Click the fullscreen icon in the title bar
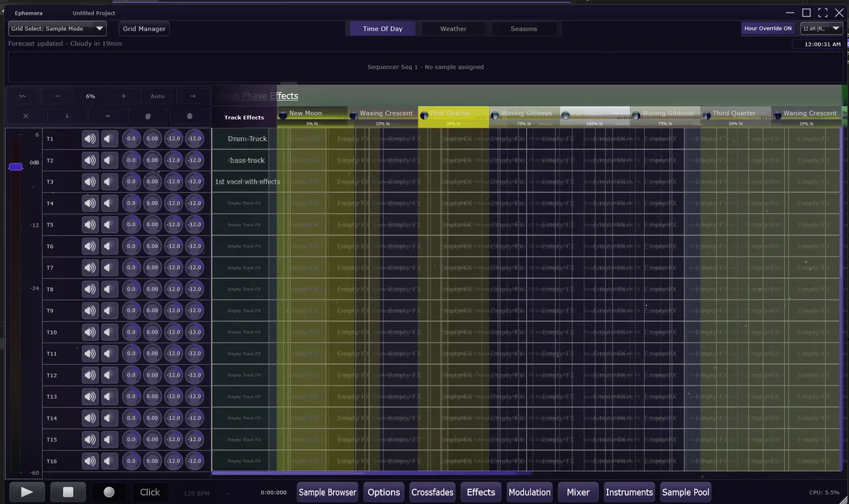849x504 pixels. [822, 13]
